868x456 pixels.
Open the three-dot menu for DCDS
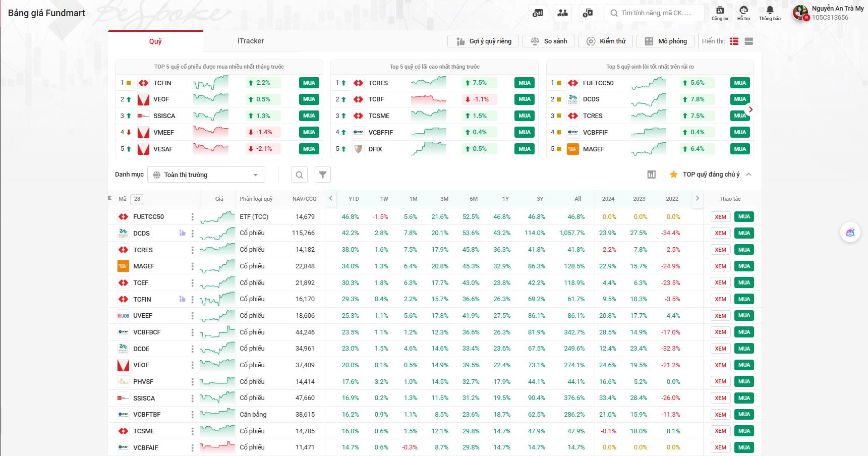(x=192, y=234)
